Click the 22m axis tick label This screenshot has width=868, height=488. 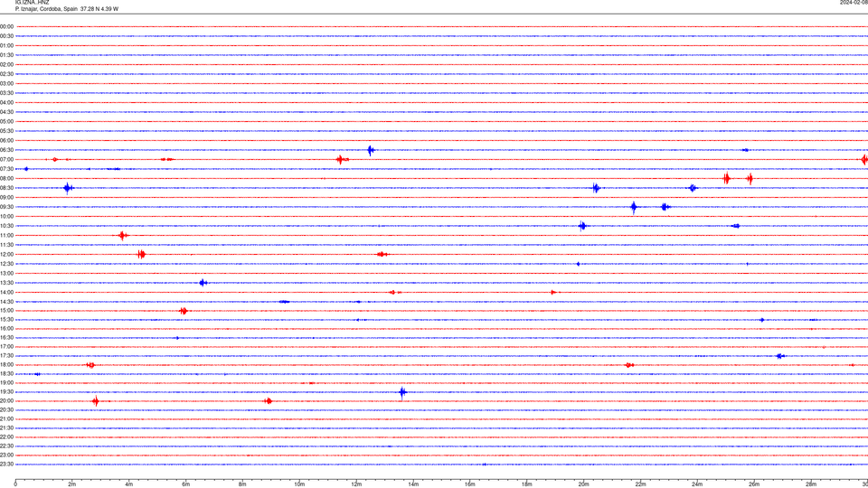click(640, 484)
